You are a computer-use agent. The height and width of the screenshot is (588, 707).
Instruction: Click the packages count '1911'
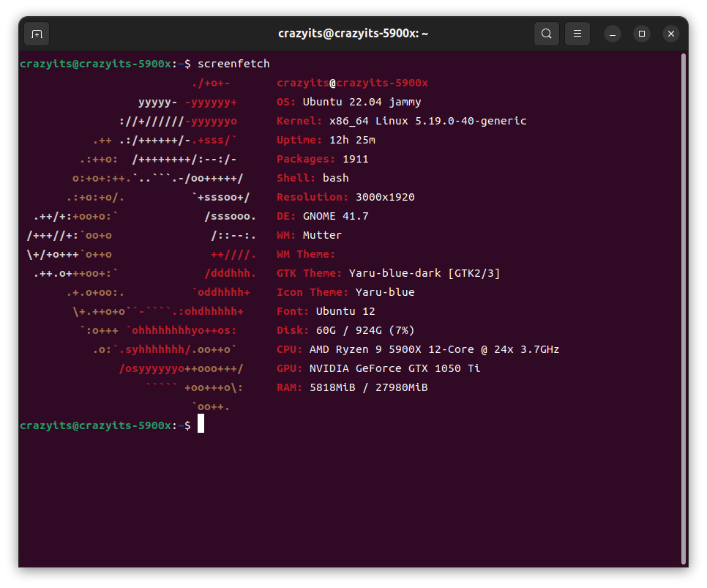pos(355,159)
